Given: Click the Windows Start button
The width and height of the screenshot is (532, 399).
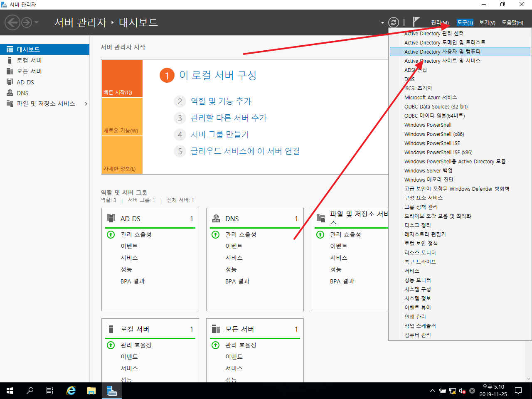Looking at the screenshot, I should (10, 391).
